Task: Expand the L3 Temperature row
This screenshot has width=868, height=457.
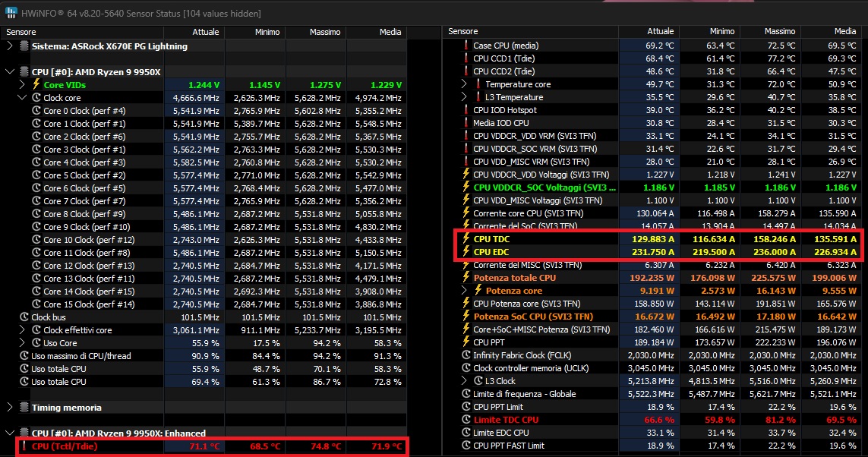Action: tap(464, 97)
